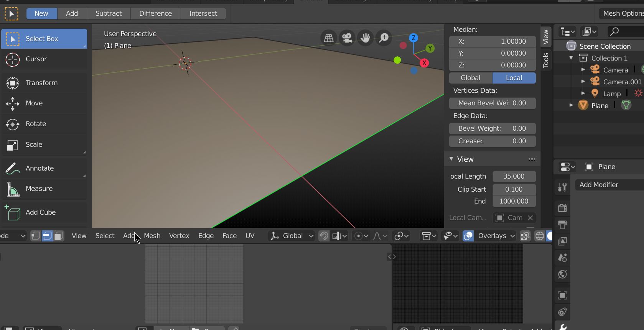Pick the Rotate tool

pos(44,124)
